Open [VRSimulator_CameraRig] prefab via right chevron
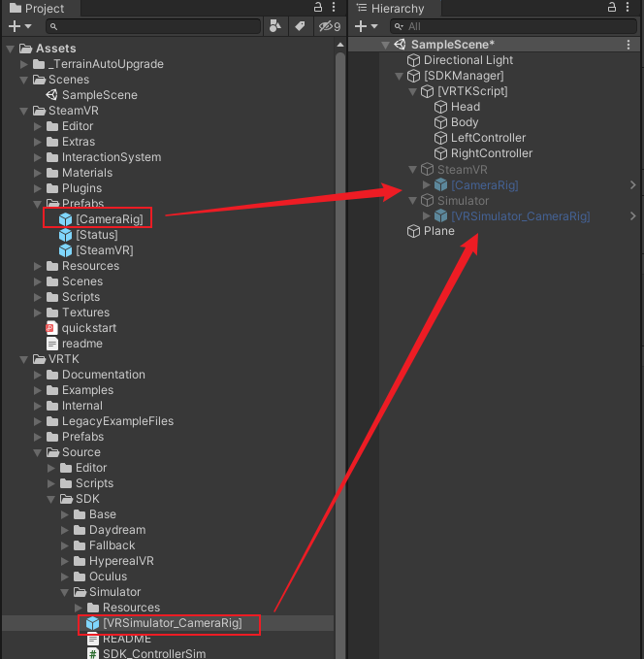Image resolution: width=644 pixels, height=659 pixels. tap(632, 216)
